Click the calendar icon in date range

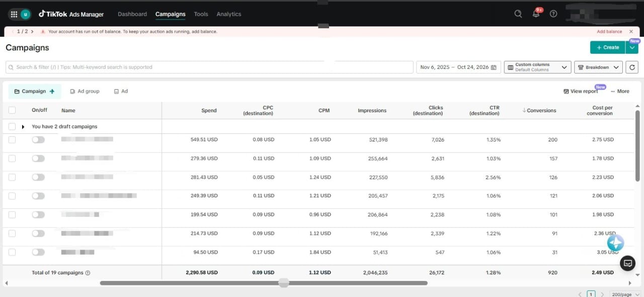(x=494, y=67)
